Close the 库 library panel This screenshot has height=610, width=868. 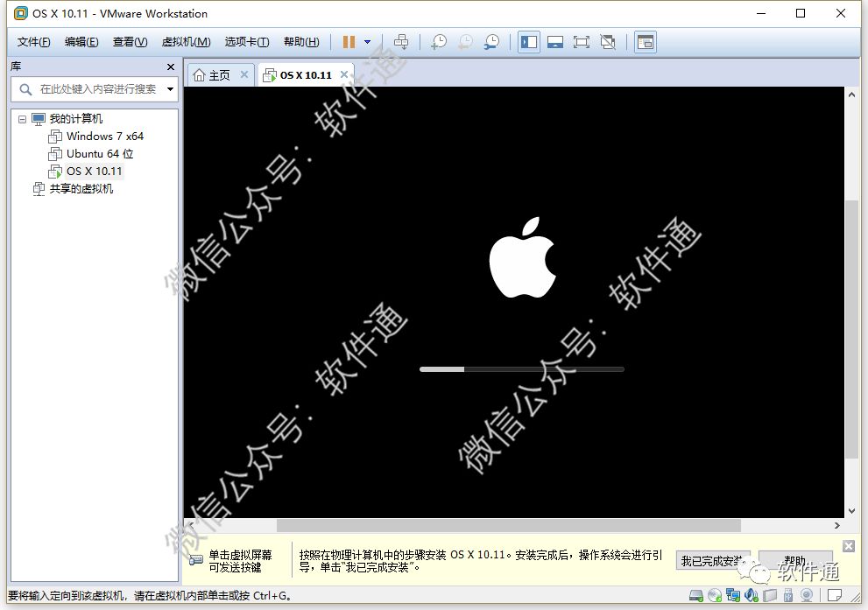(171, 67)
